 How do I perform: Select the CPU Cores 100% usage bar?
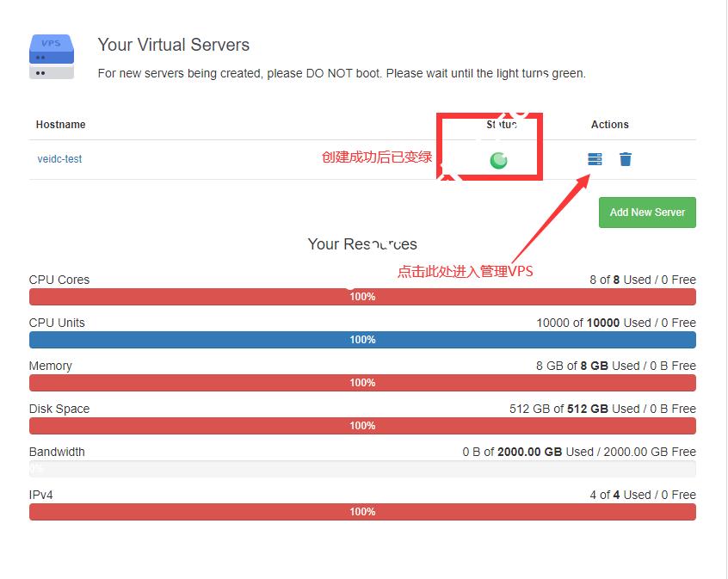pos(362,297)
